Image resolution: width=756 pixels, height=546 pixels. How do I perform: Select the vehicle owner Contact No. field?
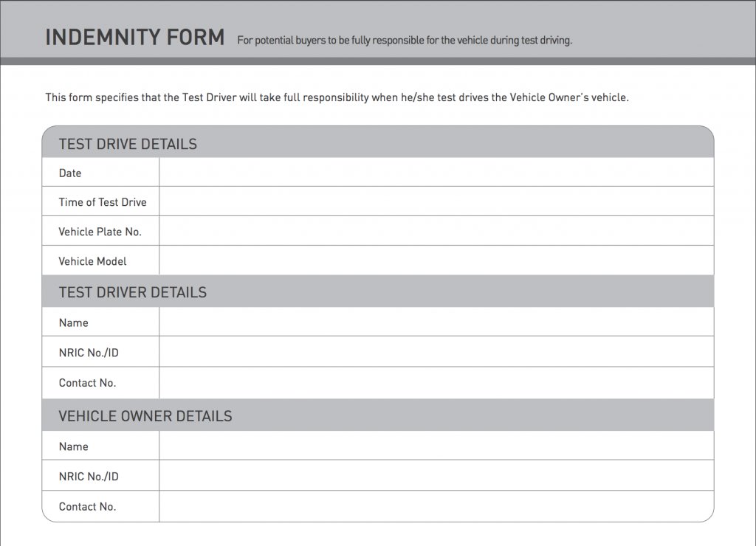(x=436, y=506)
